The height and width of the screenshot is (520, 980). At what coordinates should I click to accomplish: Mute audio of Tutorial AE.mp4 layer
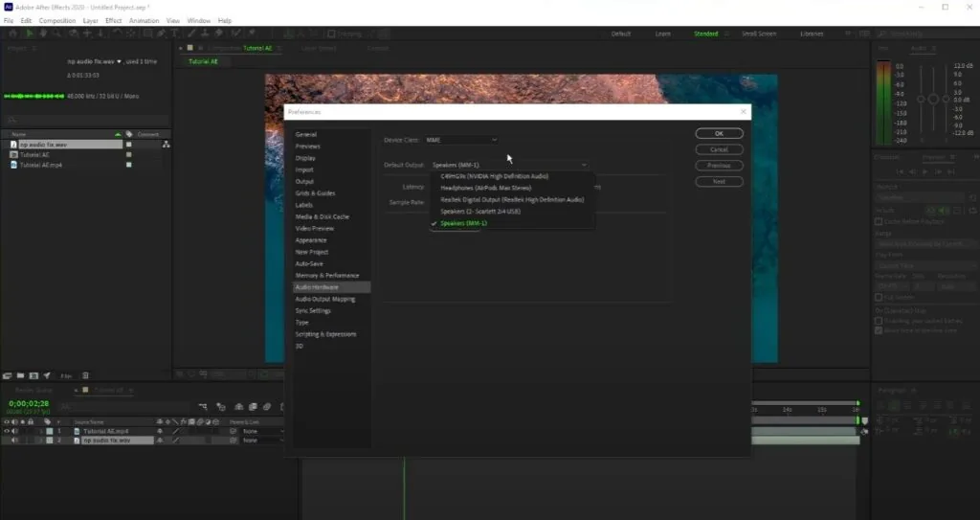point(14,431)
